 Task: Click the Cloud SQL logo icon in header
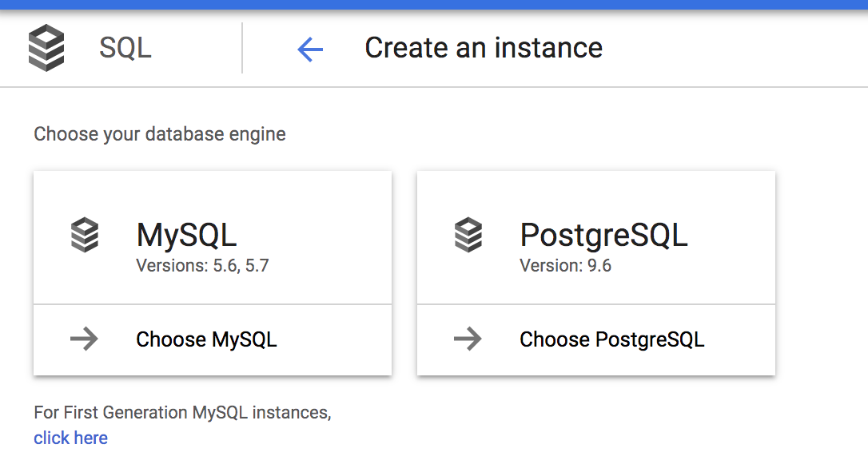(x=46, y=48)
